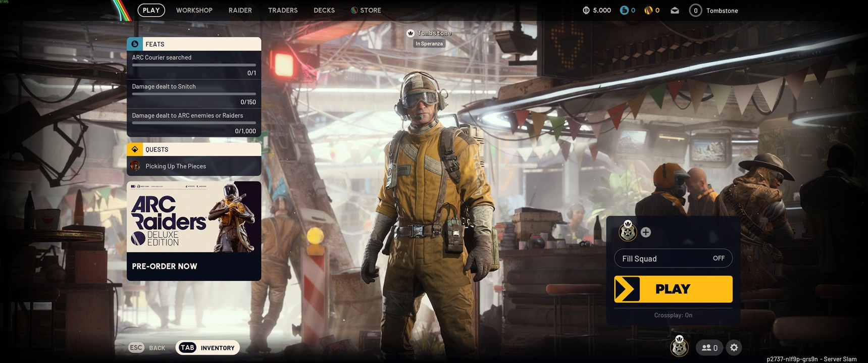Open INVENTORY with the TAB button
The width and height of the screenshot is (868, 363).
click(208, 347)
